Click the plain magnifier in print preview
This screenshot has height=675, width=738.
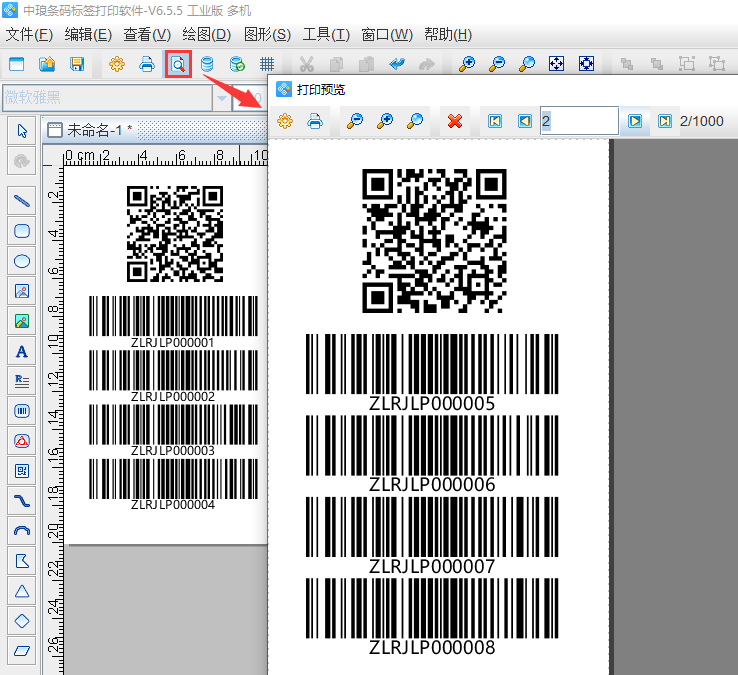pyautogui.click(x=415, y=121)
